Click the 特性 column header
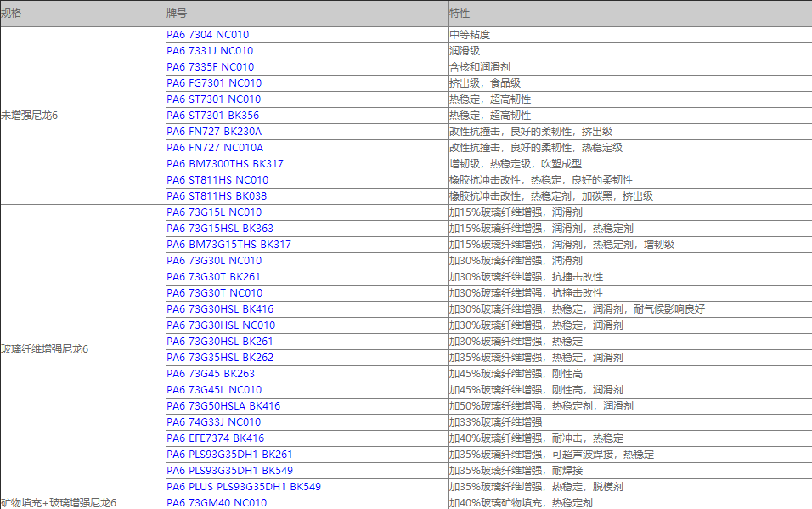 point(630,14)
